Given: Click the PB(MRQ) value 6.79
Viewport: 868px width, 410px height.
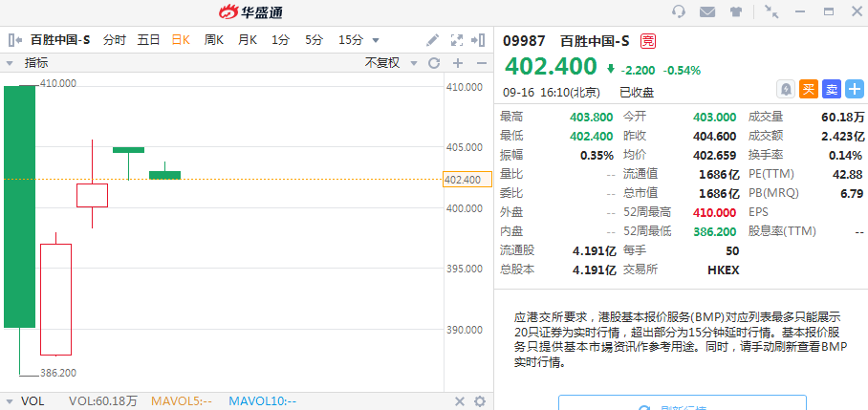Looking at the screenshot, I should pos(852,194).
